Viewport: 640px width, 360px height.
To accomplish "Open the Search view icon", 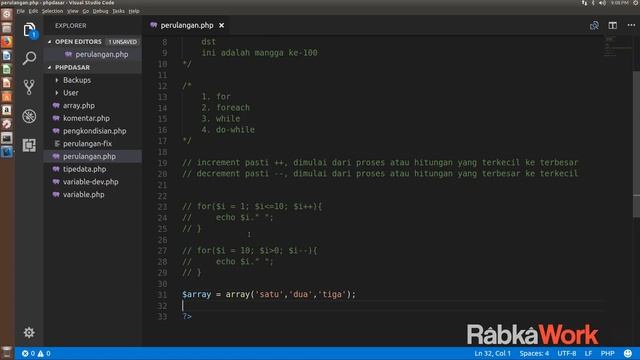I will pyautogui.click(x=29, y=58).
